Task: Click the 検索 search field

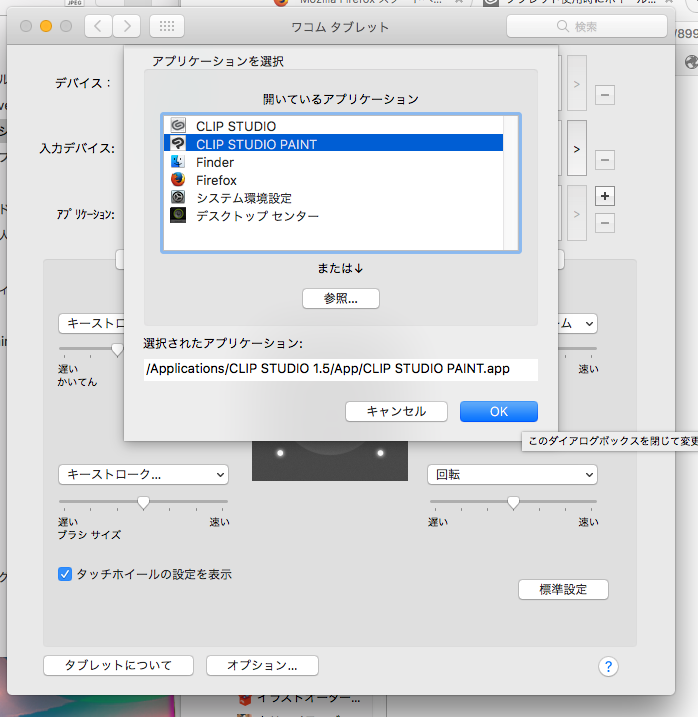Action: [x=585, y=26]
